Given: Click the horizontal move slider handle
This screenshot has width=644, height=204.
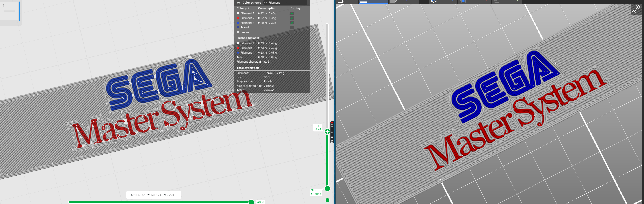Looking at the screenshot, I should coord(251,202).
